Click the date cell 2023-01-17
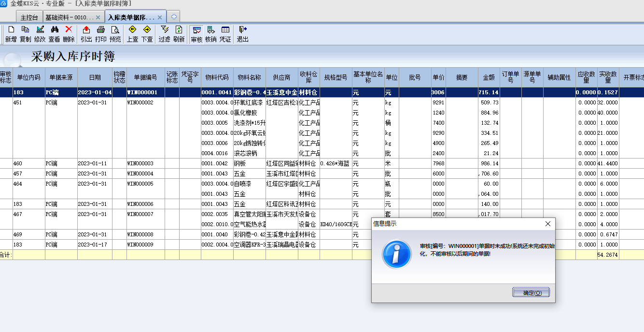Screen dimensions: 644x332 (95, 245)
